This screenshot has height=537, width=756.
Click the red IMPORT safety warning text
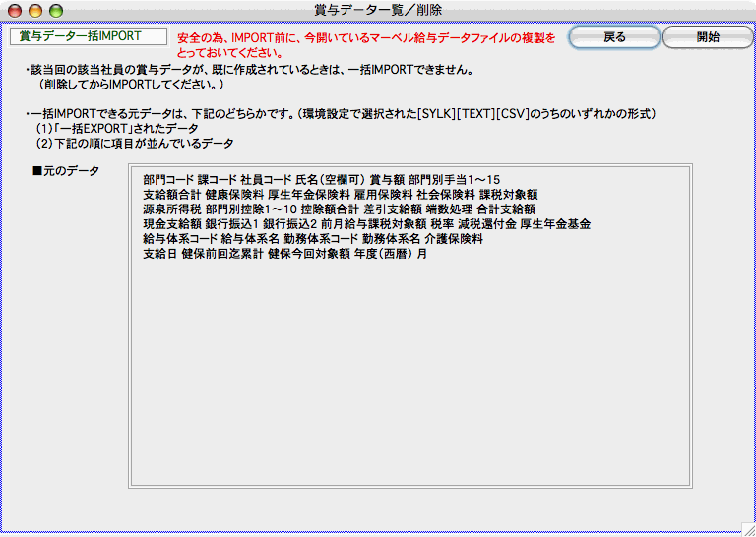(366, 45)
